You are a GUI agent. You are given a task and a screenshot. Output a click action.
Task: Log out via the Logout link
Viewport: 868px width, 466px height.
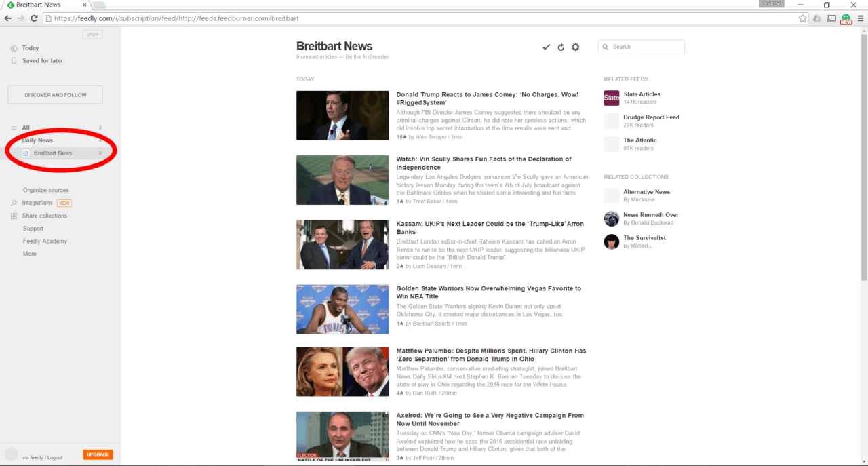click(55, 458)
